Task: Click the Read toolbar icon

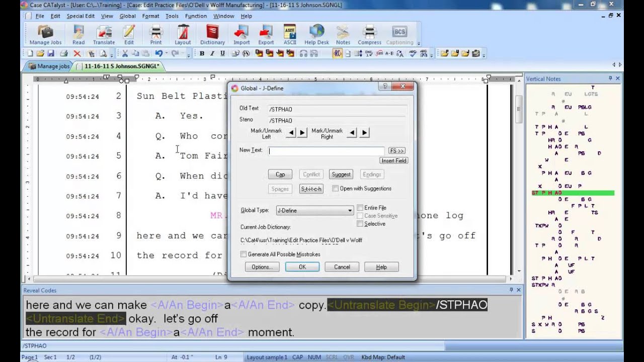Action: pyautogui.click(x=78, y=35)
